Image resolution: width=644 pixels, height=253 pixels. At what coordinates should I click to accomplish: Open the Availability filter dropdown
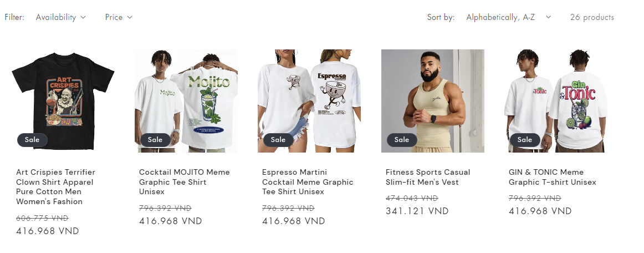(x=61, y=17)
